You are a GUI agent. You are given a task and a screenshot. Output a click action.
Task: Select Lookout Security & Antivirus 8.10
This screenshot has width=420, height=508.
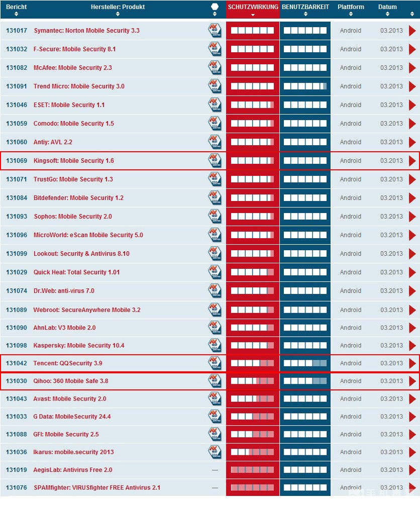81,253
